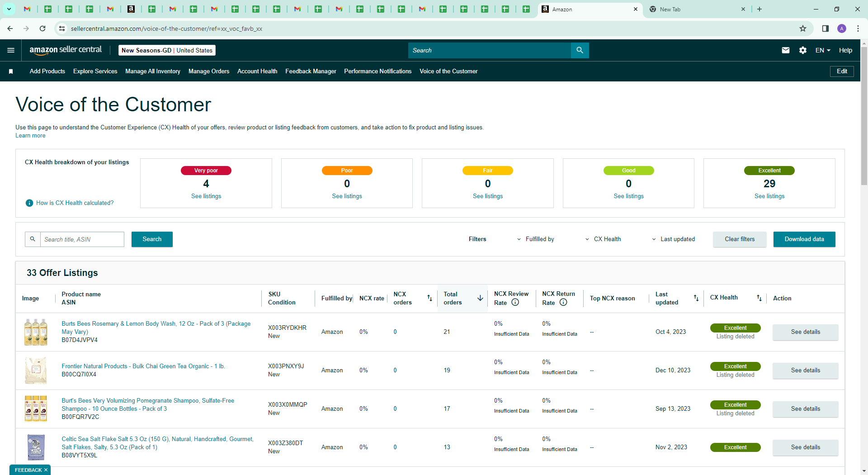Open Account Health page
Viewport: 868px width, 475px height.
pyautogui.click(x=257, y=71)
